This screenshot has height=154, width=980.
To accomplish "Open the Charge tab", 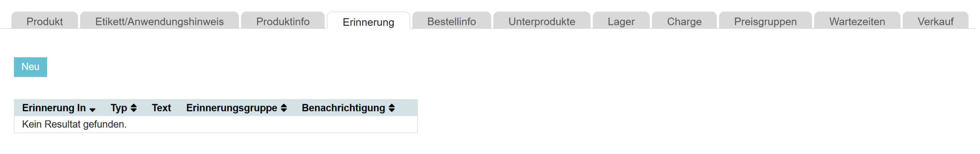I will 684,22.
